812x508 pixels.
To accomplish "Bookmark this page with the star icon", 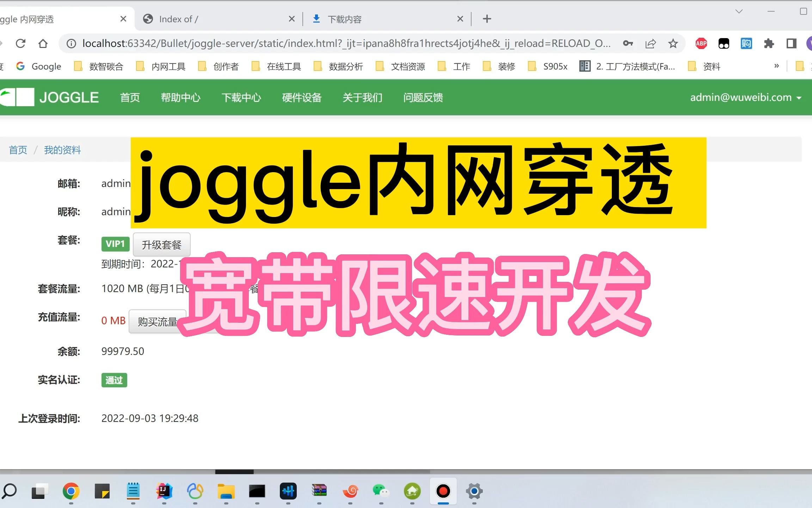I will [673, 43].
